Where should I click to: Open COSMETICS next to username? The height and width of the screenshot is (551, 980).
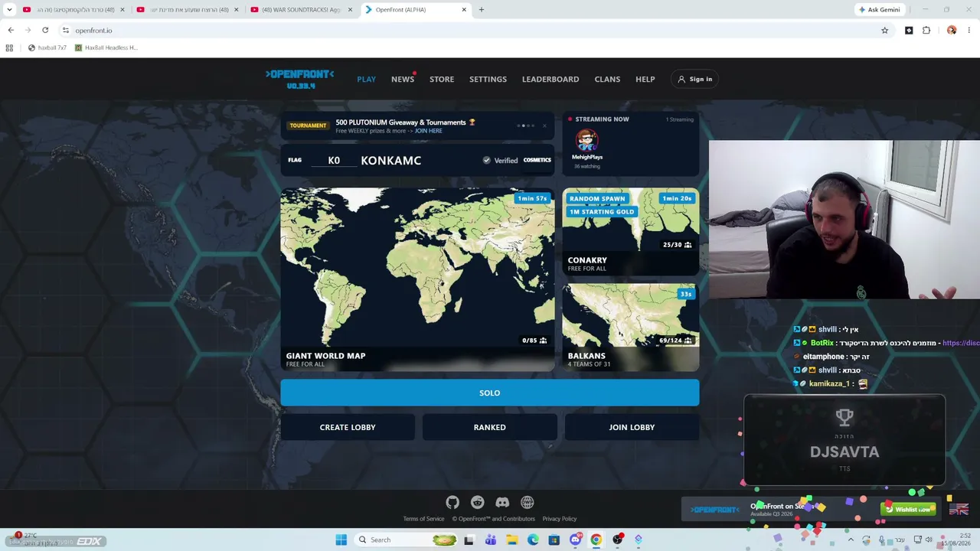click(x=537, y=160)
